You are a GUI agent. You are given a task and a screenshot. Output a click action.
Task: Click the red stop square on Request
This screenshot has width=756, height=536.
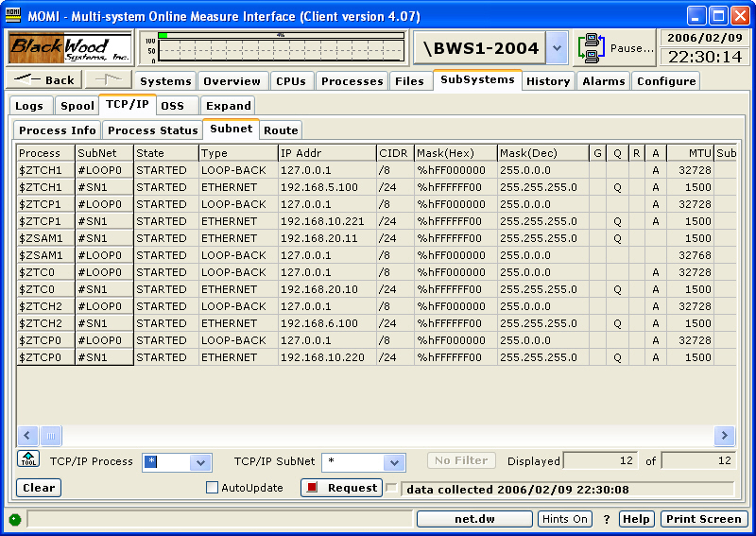coord(312,487)
